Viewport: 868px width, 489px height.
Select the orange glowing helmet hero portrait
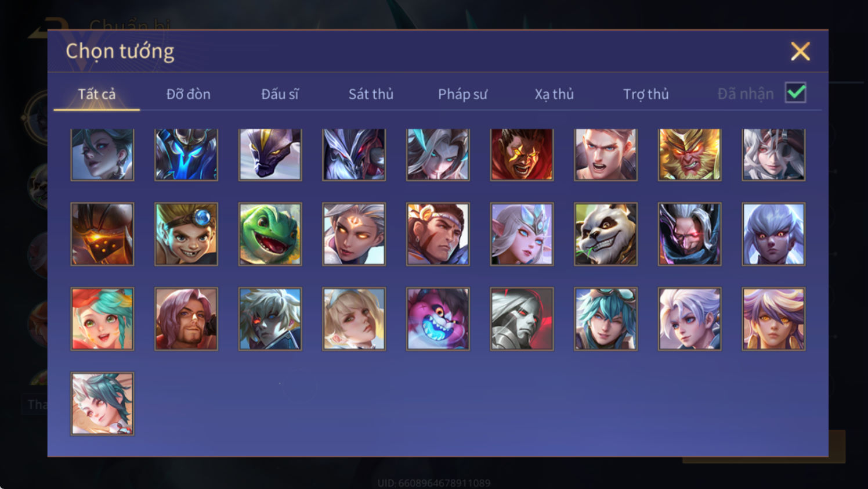click(x=102, y=234)
